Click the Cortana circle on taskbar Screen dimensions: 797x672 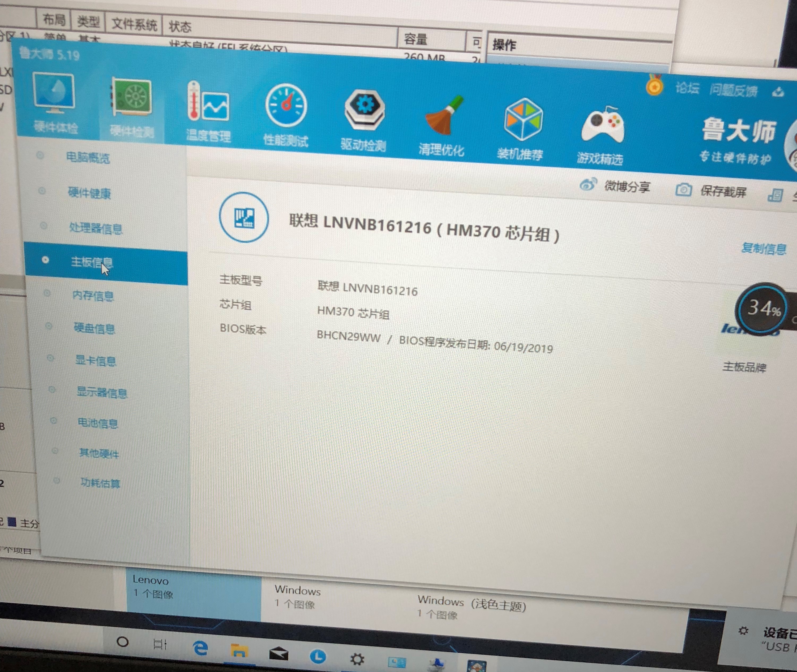click(x=122, y=642)
